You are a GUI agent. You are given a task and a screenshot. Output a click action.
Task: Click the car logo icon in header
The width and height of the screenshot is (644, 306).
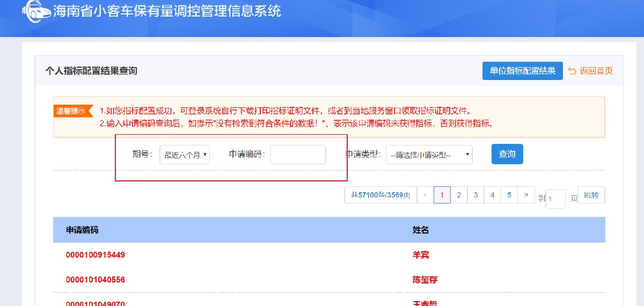click(x=36, y=12)
